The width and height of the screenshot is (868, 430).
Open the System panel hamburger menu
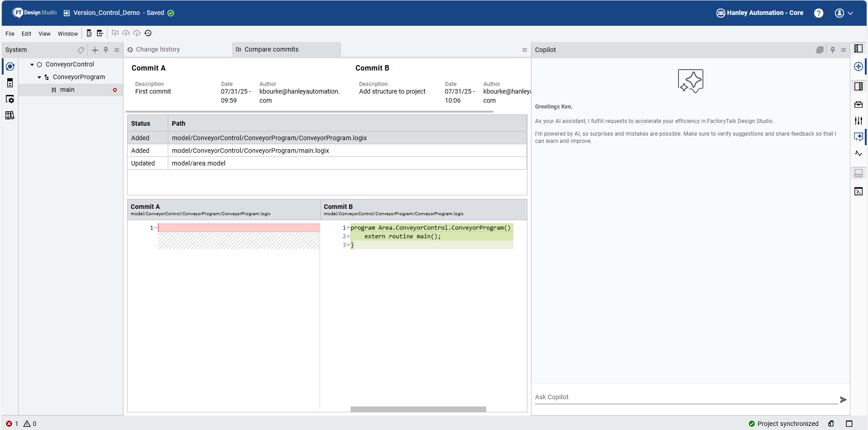(x=117, y=50)
